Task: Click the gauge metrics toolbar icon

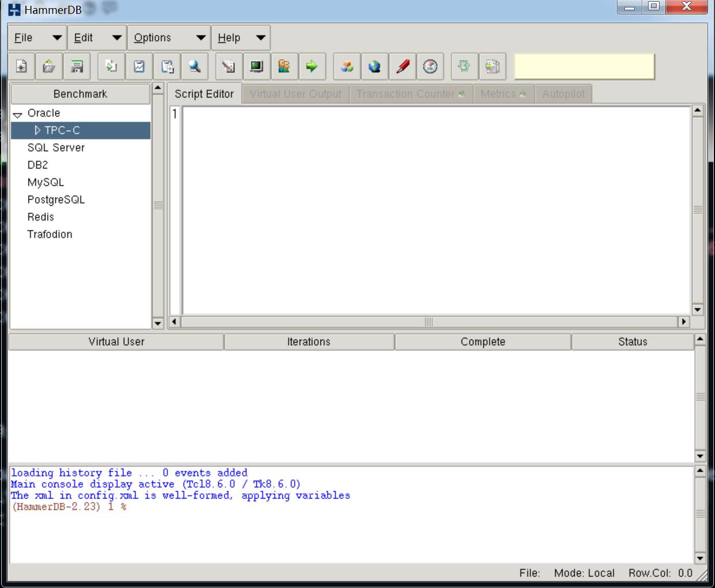Action: (430, 66)
